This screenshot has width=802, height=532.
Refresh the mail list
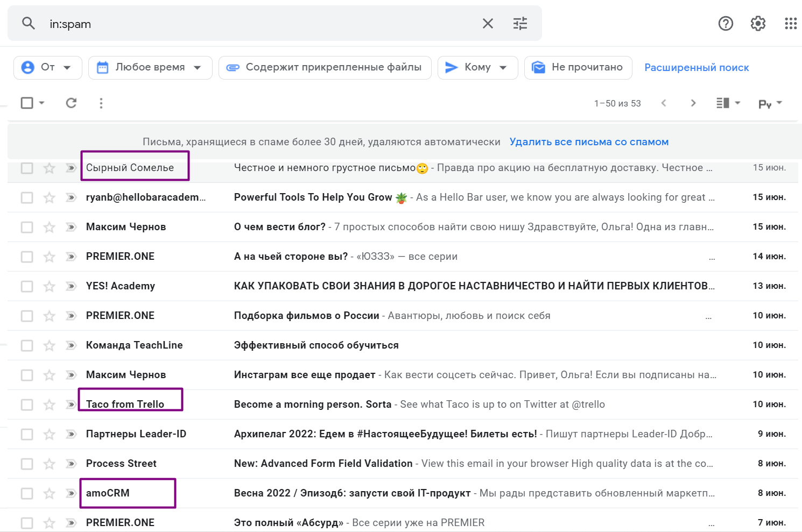click(x=71, y=103)
